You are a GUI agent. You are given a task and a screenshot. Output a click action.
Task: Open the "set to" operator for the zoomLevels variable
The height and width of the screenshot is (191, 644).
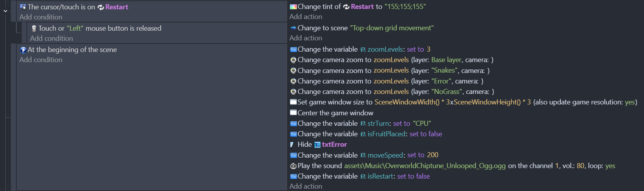415,49
